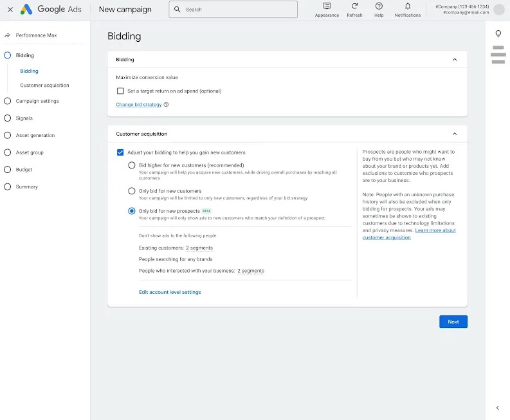
Task: Click the company account name text
Action: point(462,6)
